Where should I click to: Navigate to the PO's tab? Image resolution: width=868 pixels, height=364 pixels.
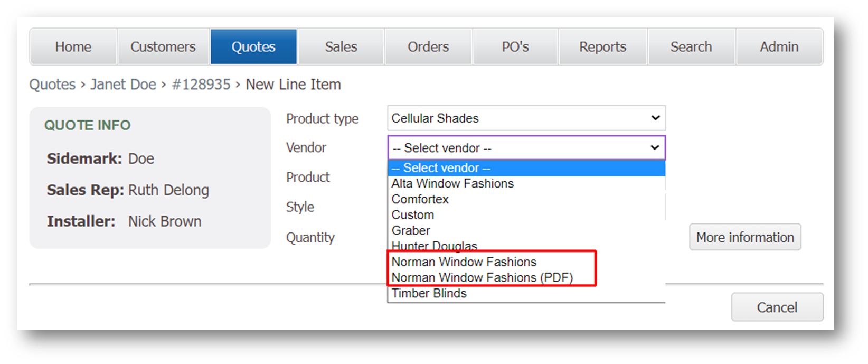(x=515, y=47)
